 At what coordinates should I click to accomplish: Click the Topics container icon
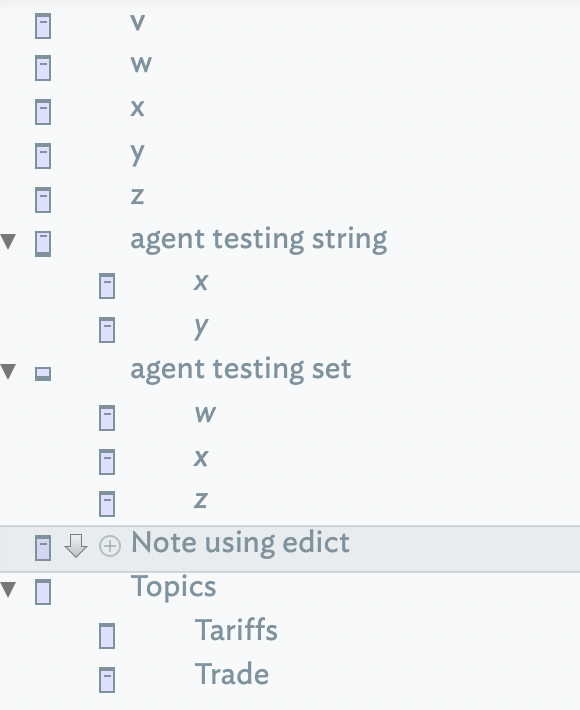(x=43, y=592)
